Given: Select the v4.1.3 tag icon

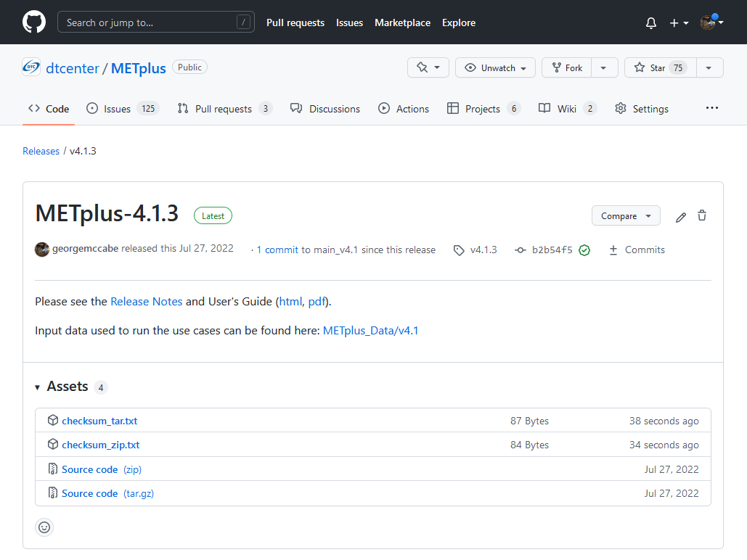Looking at the screenshot, I should (x=459, y=250).
